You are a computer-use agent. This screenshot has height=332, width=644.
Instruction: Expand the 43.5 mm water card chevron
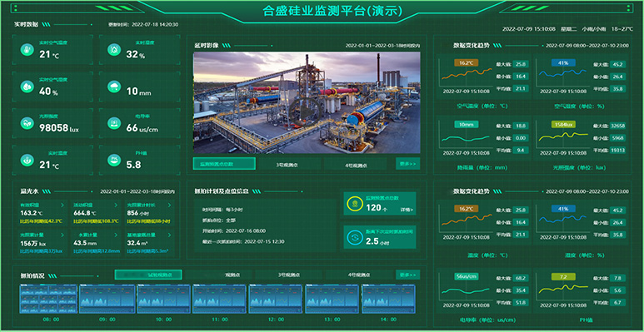116,235
